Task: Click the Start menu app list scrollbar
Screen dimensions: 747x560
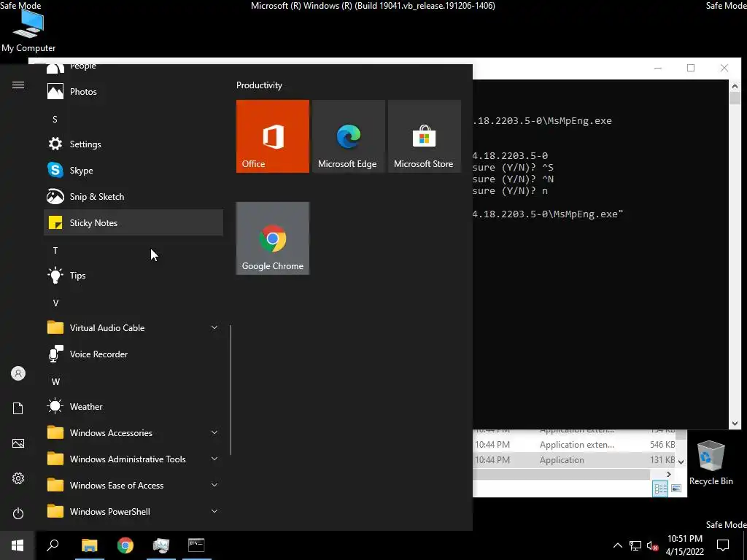Action: pyautogui.click(x=231, y=389)
